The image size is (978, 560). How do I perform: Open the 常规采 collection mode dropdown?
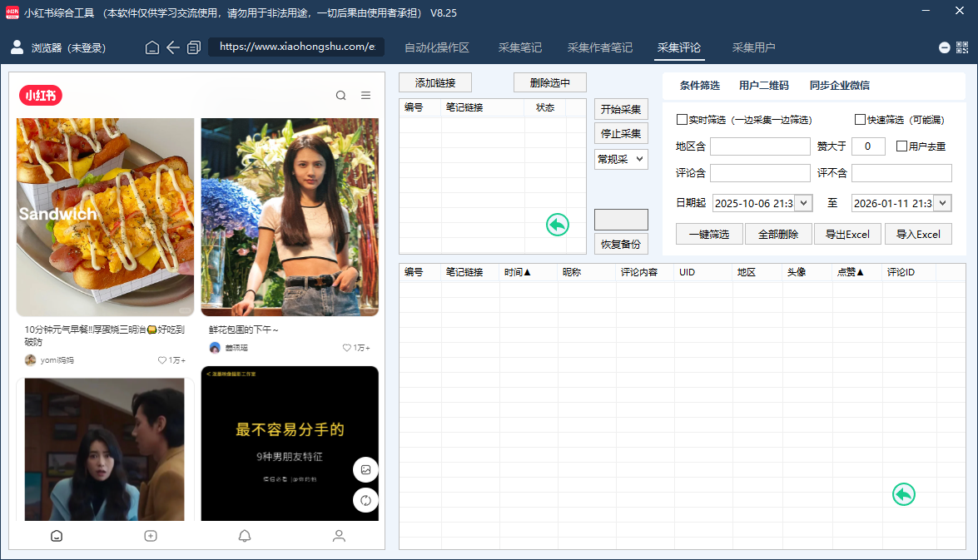tap(621, 159)
